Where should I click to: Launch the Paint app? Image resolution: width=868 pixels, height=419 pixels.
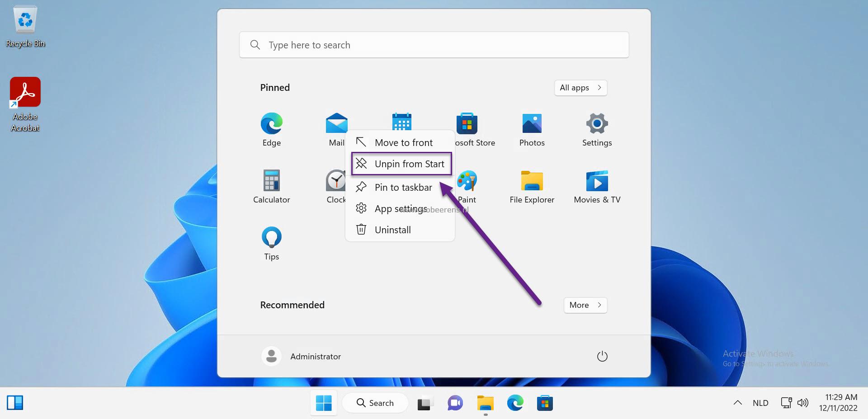point(467,187)
